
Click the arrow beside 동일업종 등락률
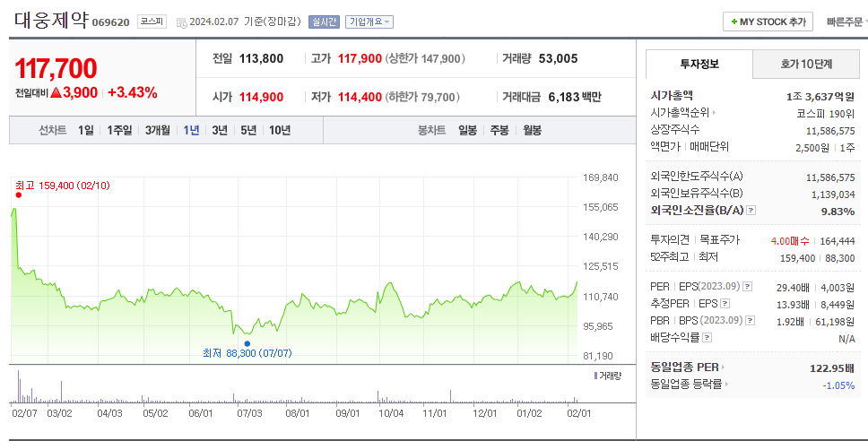pyautogui.click(x=727, y=384)
